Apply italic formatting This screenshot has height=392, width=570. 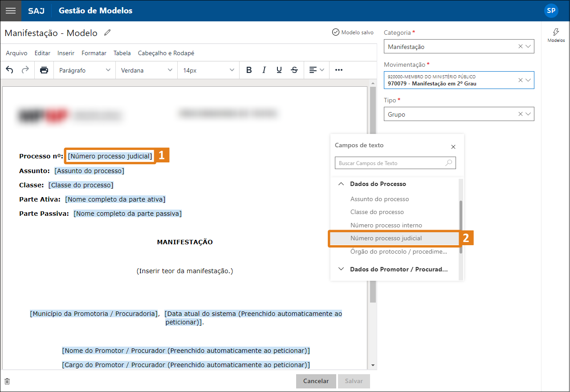pos(264,70)
